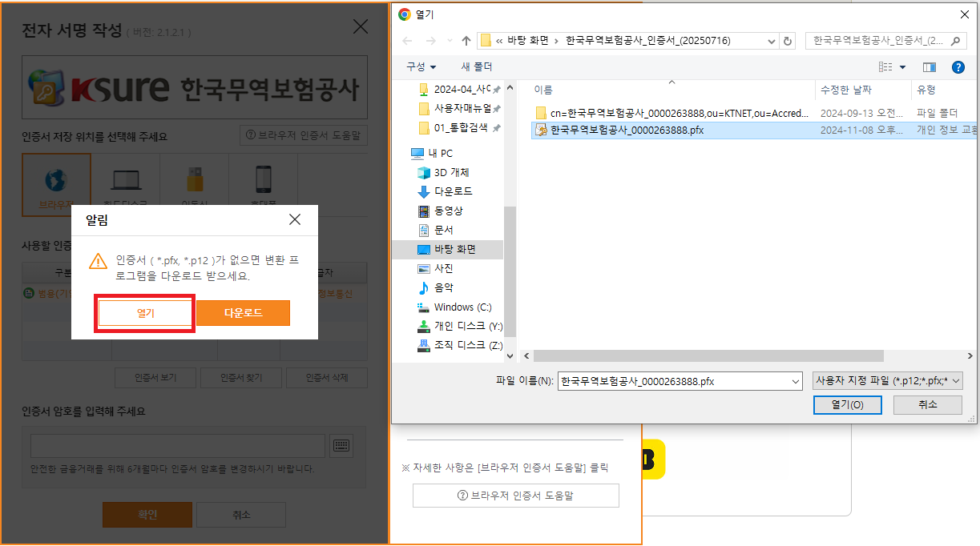The width and height of the screenshot is (980, 546).
Task: Click the certificate password input field
Action: (178, 446)
